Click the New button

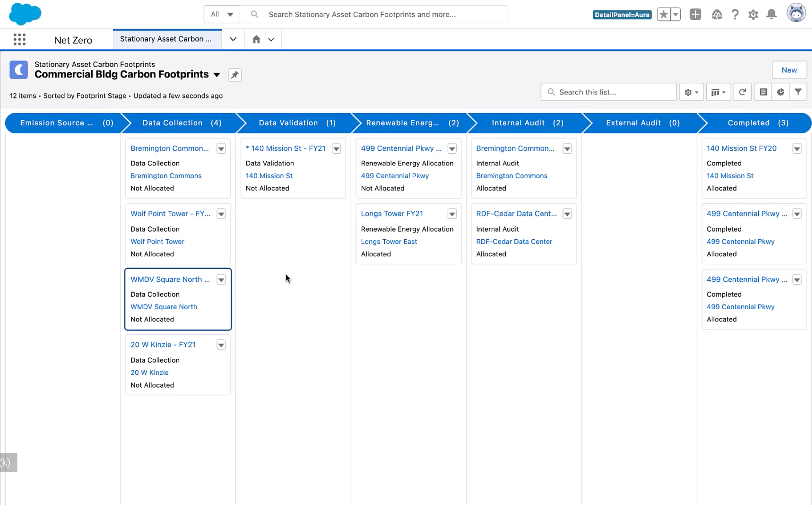click(x=789, y=70)
